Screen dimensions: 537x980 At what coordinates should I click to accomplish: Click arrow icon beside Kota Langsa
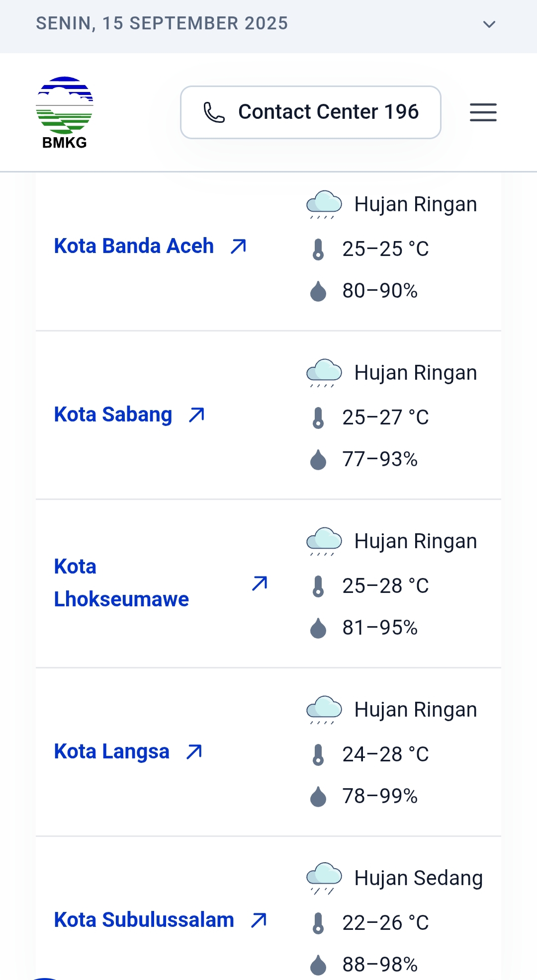point(194,751)
